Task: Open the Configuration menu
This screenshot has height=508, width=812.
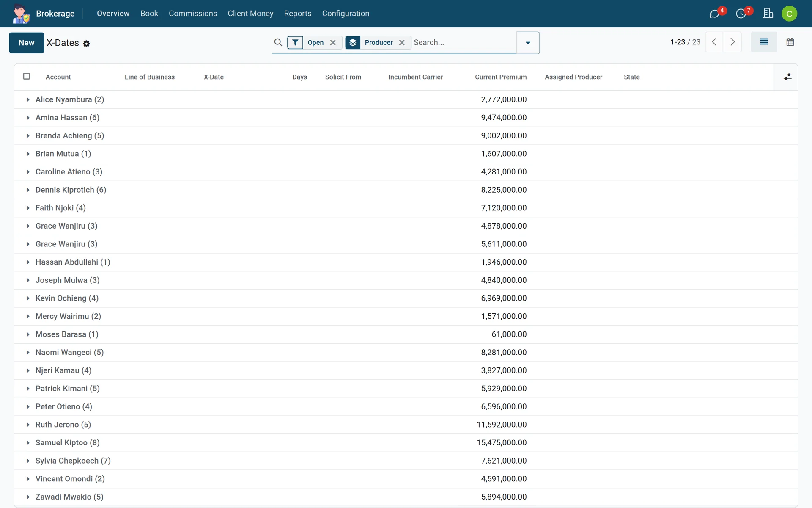Action: pos(346,14)
